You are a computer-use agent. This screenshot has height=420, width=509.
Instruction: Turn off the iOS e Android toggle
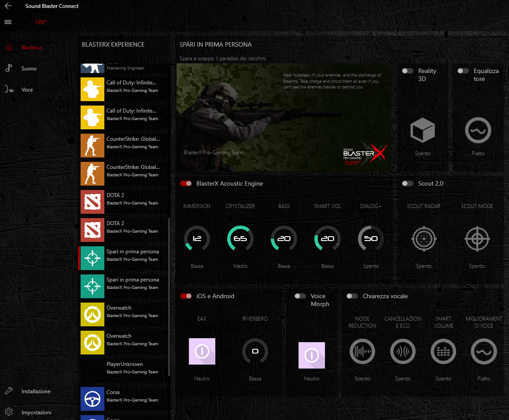186,296
